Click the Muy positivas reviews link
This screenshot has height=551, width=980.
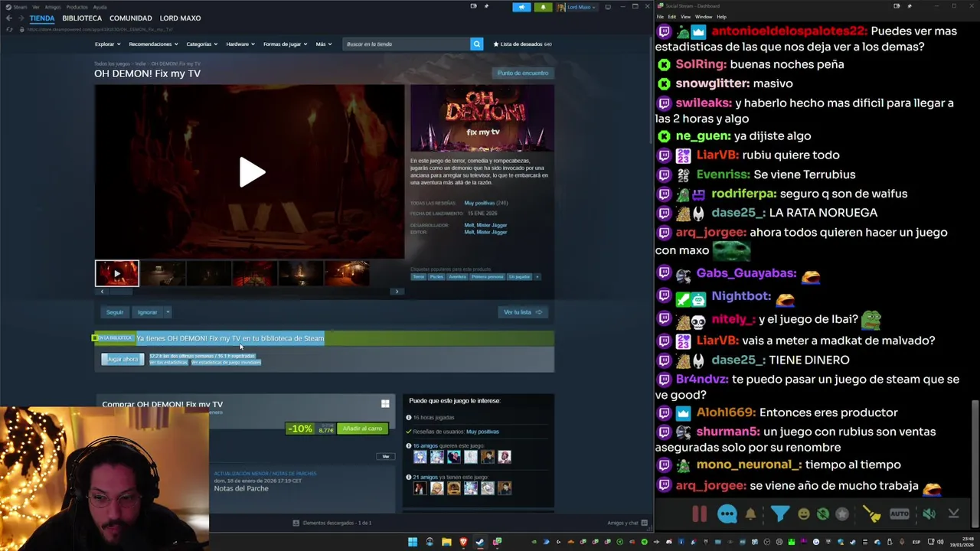click(479, 203)
